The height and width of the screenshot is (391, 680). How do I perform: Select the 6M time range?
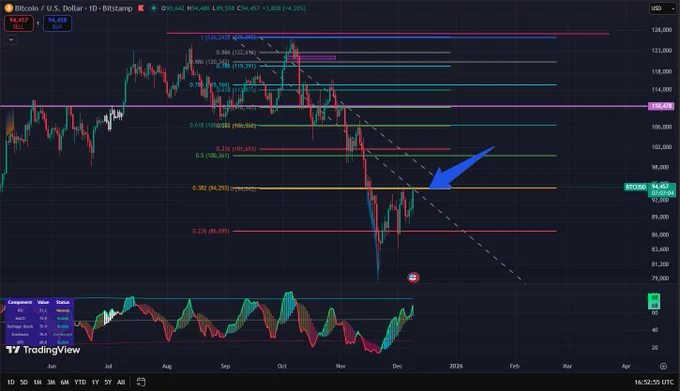coord(65,382)
